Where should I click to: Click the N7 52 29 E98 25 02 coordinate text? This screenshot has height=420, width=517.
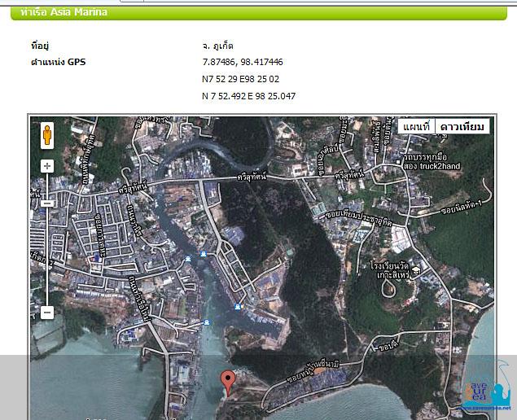click(240, 79)
